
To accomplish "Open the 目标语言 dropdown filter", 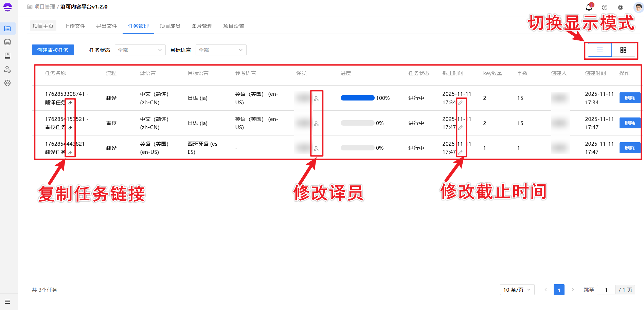I will coord(221,50).
